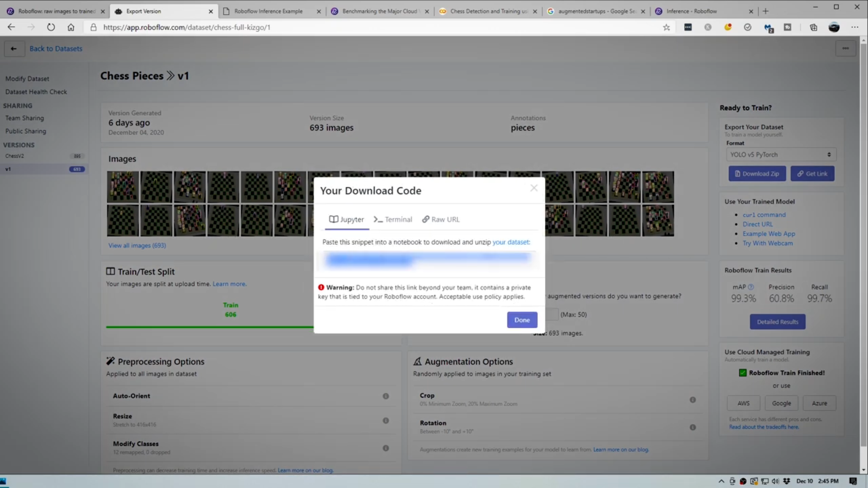The image size is (868, 488).
Task: Open augmentation 'Learn more on our blog' link
Action: pos(621,450)
